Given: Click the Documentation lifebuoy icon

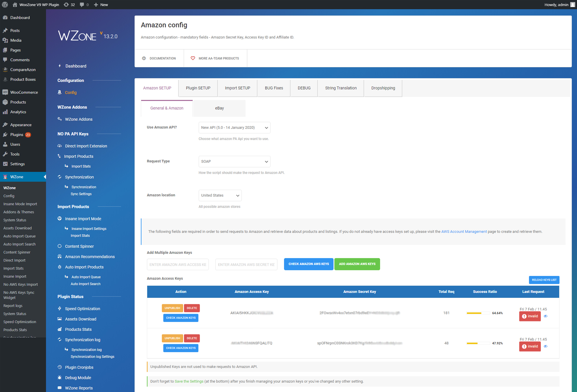Looking at the screenshot, I should [x=144, y=58].
